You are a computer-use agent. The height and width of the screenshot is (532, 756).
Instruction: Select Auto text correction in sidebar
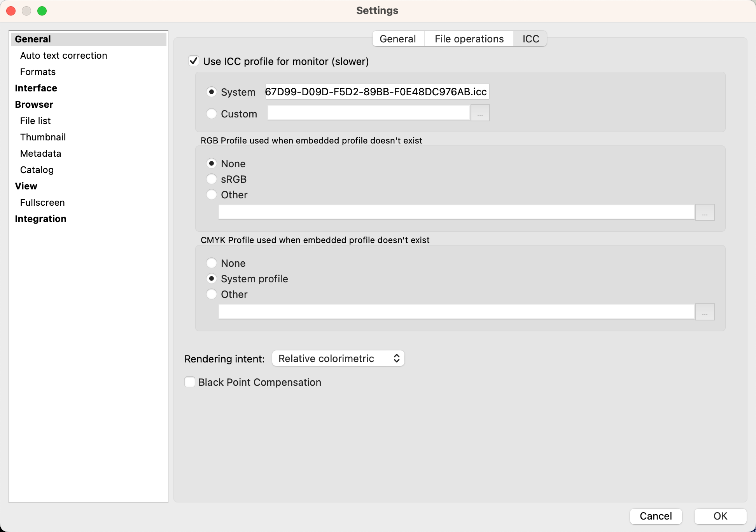pyautogui.click(x=63, y=56)
